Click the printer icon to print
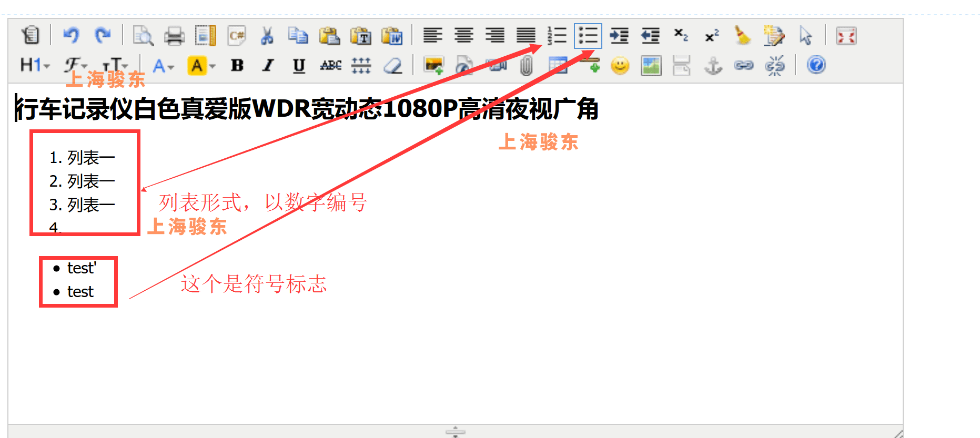The height and width of the screenshot is (438, 980). click(174, 36)
